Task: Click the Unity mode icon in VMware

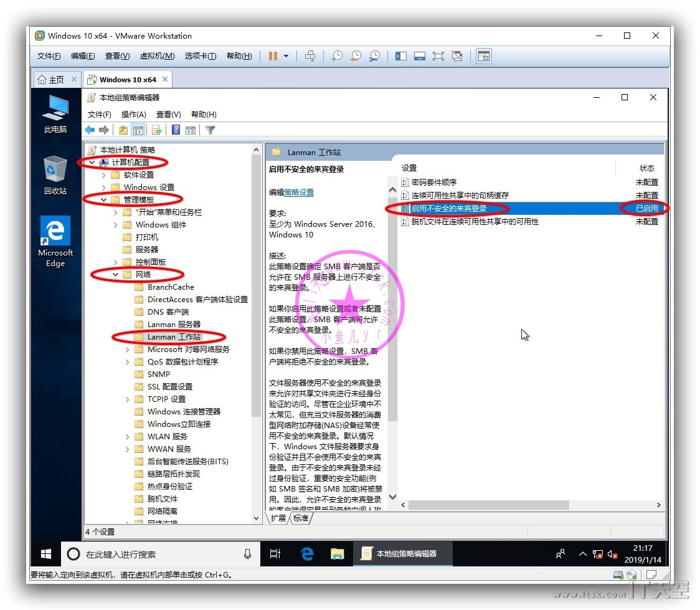Action: pyautogui.click(x=457, y=56)
